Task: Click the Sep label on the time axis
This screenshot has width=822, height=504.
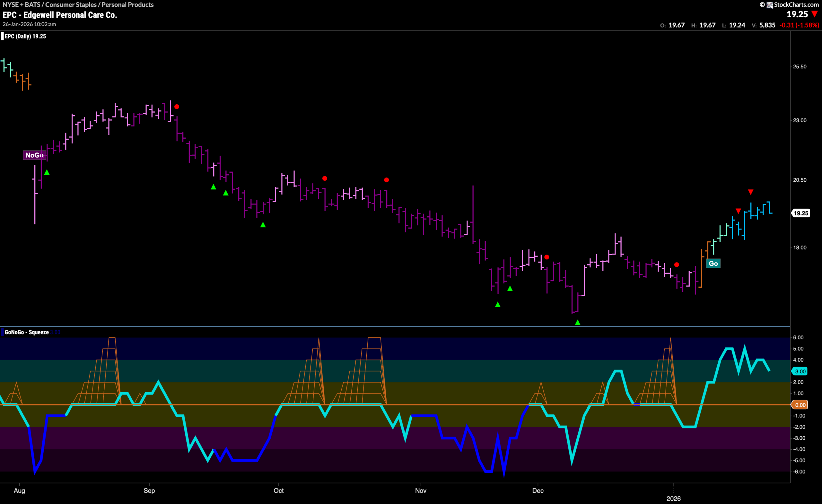Action: 149,491
